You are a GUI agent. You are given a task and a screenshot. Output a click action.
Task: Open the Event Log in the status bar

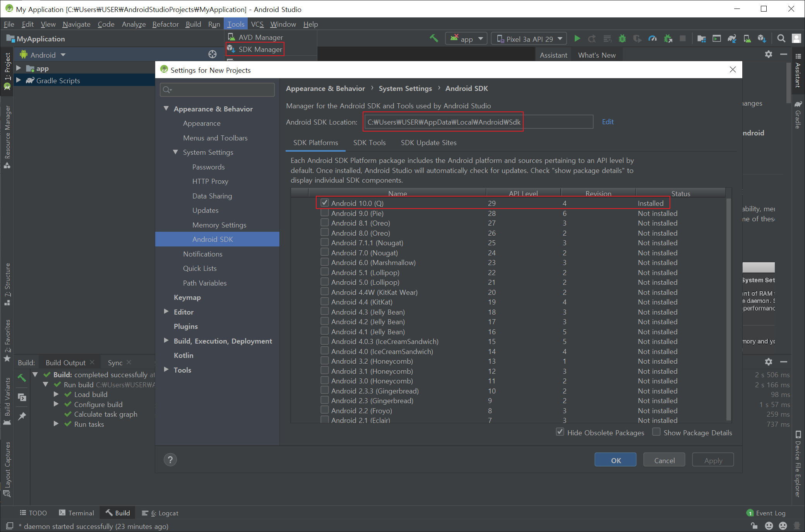tap(766, 513)
